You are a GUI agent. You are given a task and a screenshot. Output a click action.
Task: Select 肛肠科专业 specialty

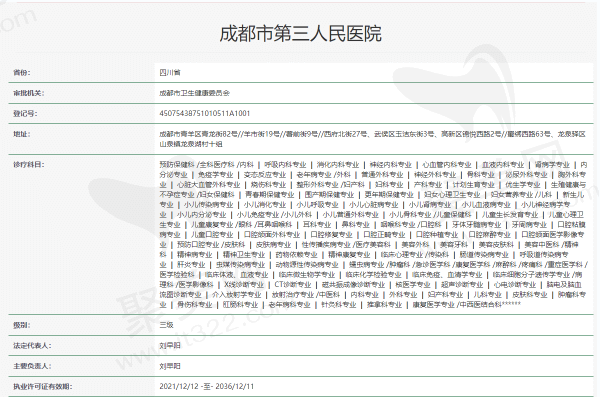coord(240,304)
